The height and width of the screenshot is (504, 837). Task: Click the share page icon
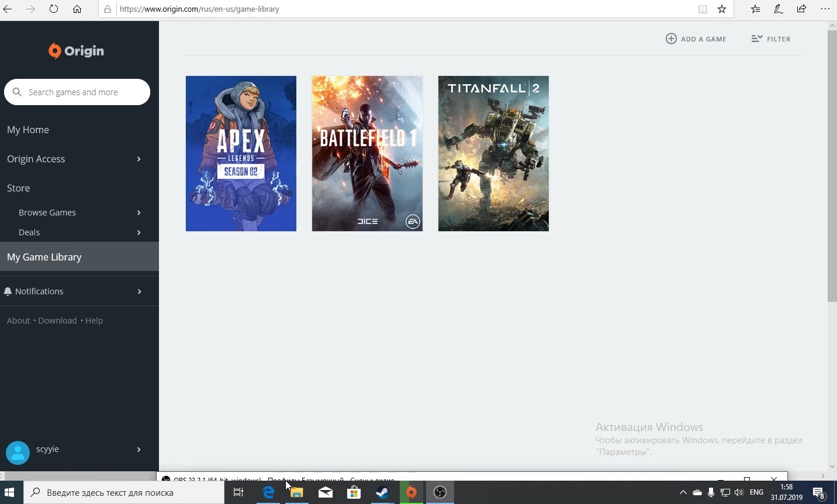801,9
